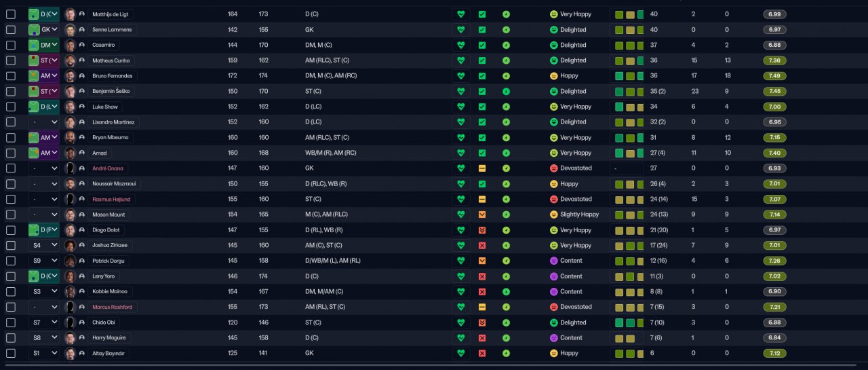This screenshot has width=868, height=370.
Task: Click the green pitch position icon beside Senne Lammens
Action: tap(34, 30)
